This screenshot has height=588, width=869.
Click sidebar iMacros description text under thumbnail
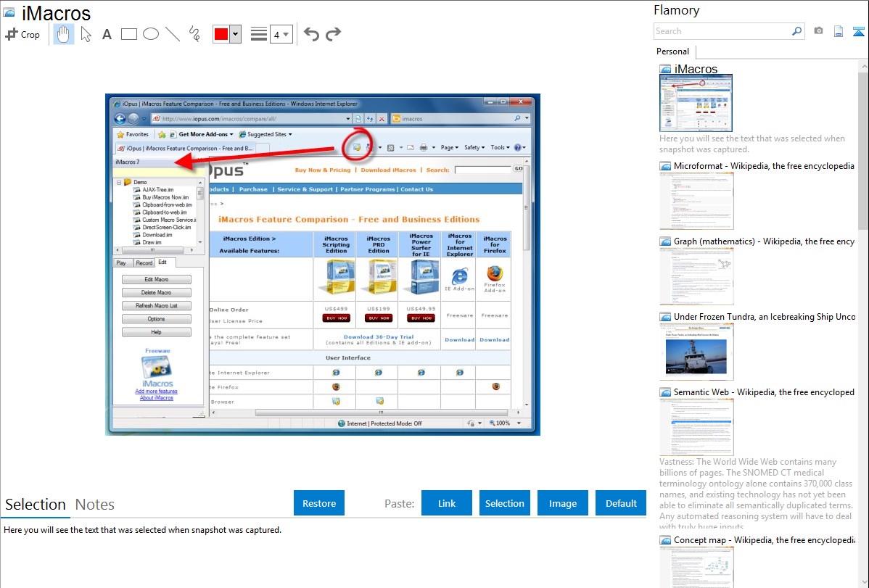click(752, 144)
